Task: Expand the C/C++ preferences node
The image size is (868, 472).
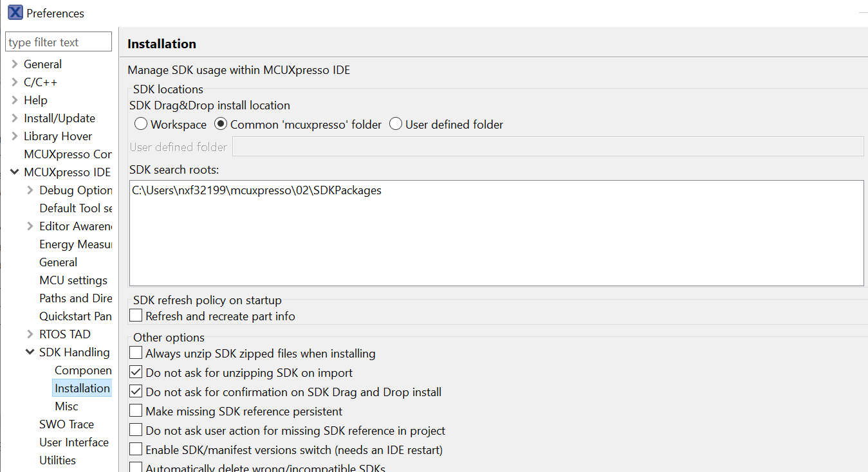Action: (14, 82)
